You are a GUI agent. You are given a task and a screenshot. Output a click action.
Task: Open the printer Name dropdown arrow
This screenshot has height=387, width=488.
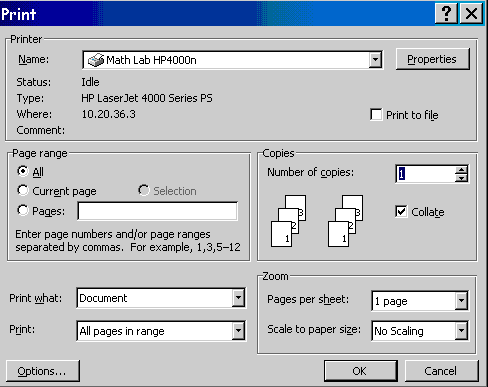point(375,60)
